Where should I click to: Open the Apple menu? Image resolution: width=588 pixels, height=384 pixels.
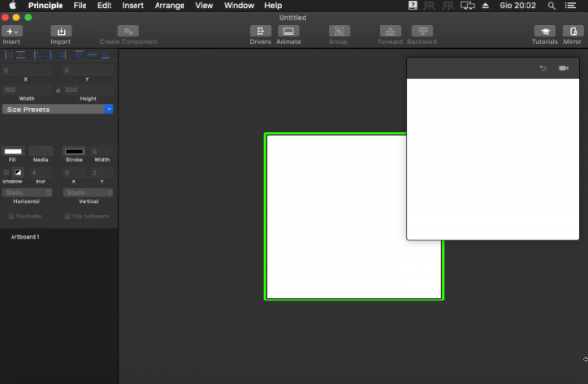click(12, 5)
